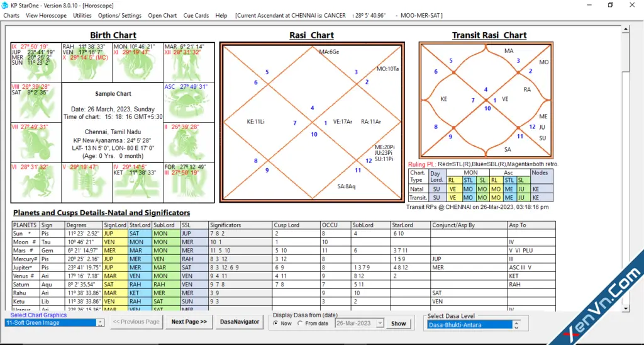Click the << Previous Page button
This screenshot has width=644, height=345.
point(136,322)
